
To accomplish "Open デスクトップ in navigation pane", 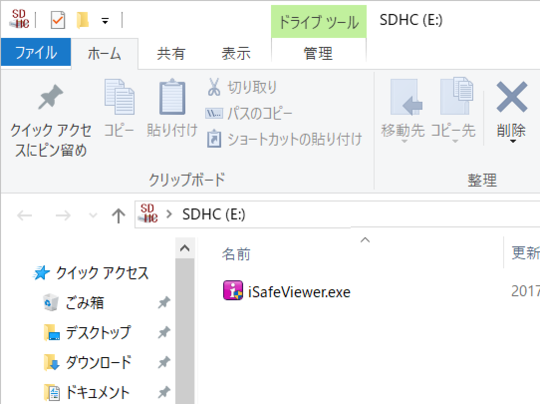I will (98, 332).
